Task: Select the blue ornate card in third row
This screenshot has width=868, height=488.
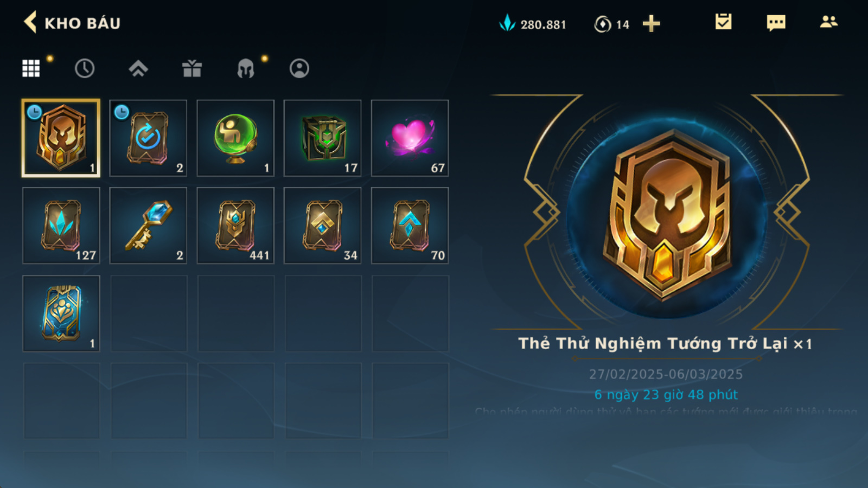Action: pyautogui.click(x=61, y=313)
